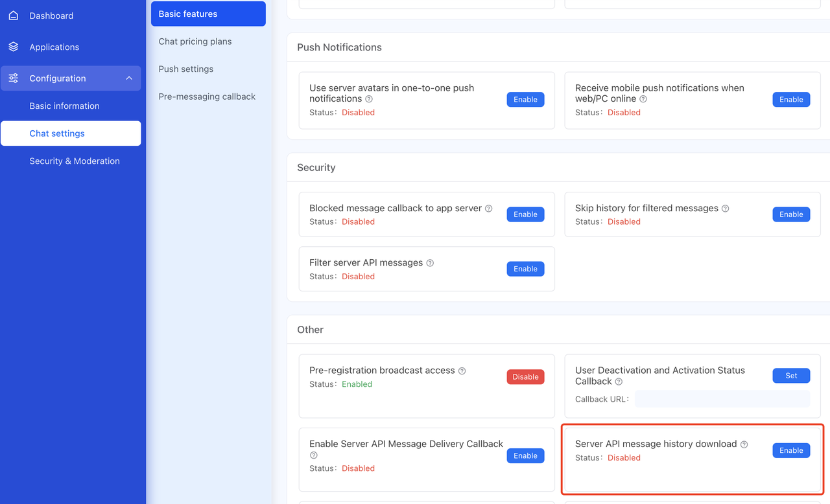Focus the Callback URL input field
The image size is (830, 504).
click(722, 399)
